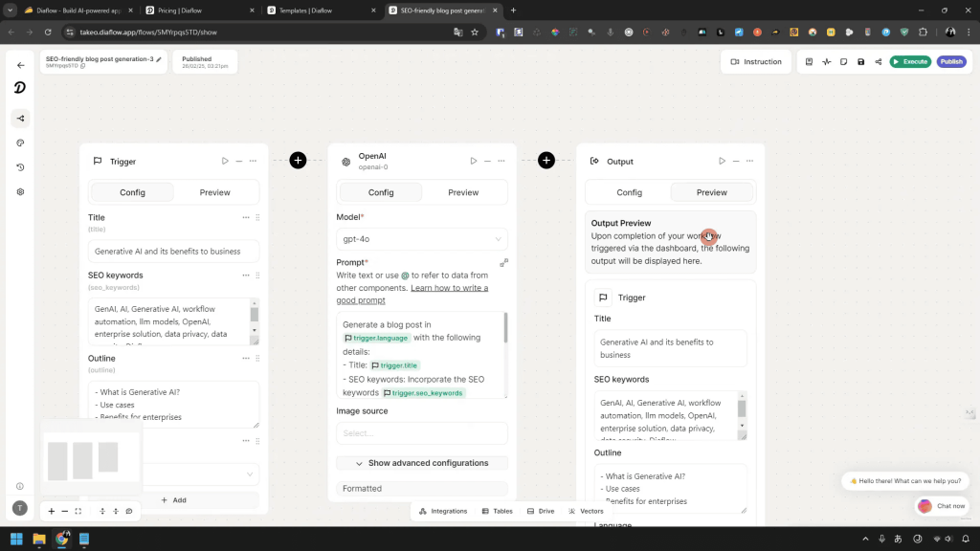Open Vectors in the bottom bar
Screen dimensions: 980x551
(x=587, y=511)
